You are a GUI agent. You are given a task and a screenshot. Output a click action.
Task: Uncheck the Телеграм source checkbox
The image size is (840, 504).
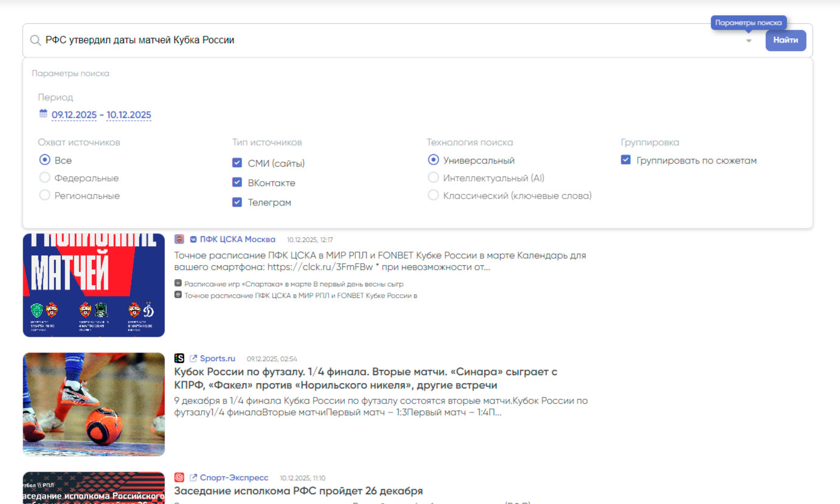click(237, 202)
